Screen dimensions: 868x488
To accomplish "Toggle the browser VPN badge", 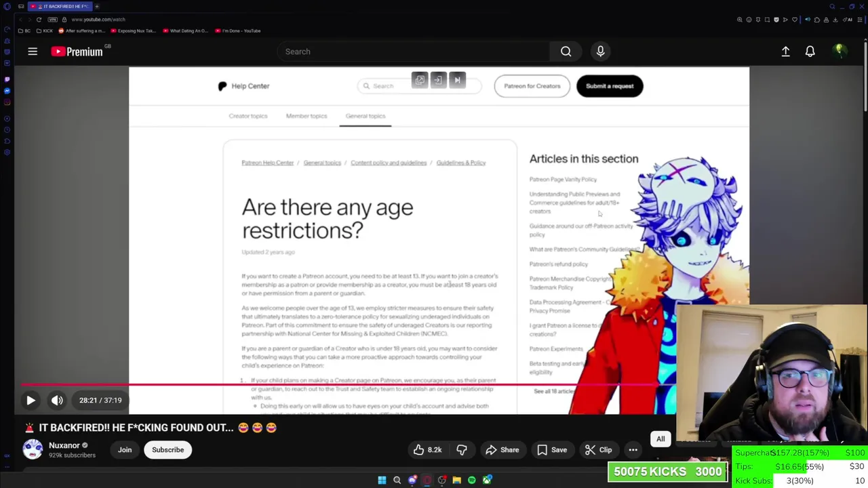I will 52,20.
